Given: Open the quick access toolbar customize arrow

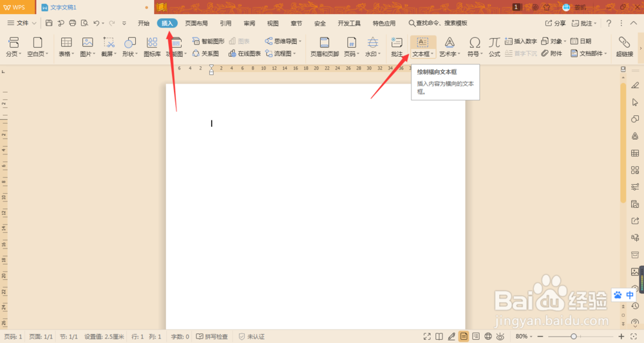Looking at the screenshot, I should click(x=124, y=23).
